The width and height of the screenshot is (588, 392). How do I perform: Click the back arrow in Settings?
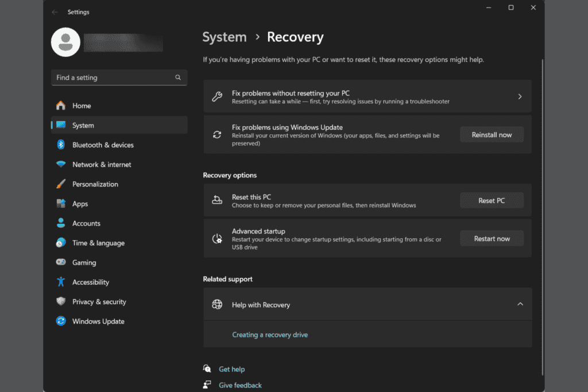pos(55,12)
